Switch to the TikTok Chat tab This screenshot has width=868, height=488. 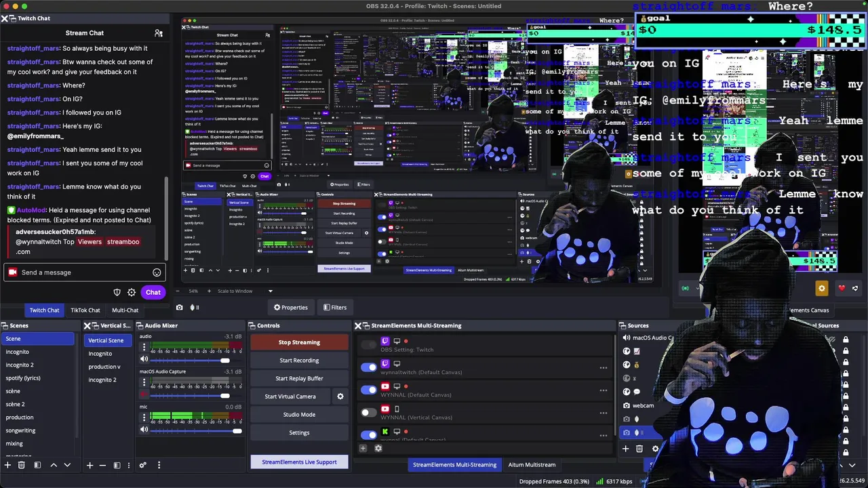click(x=85, y=310)
